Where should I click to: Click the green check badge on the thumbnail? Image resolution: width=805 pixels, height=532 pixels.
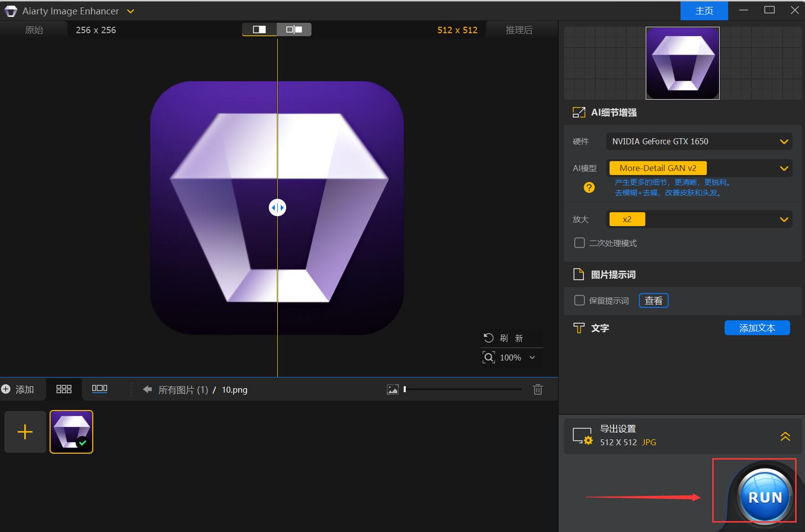tap(82, 443)
